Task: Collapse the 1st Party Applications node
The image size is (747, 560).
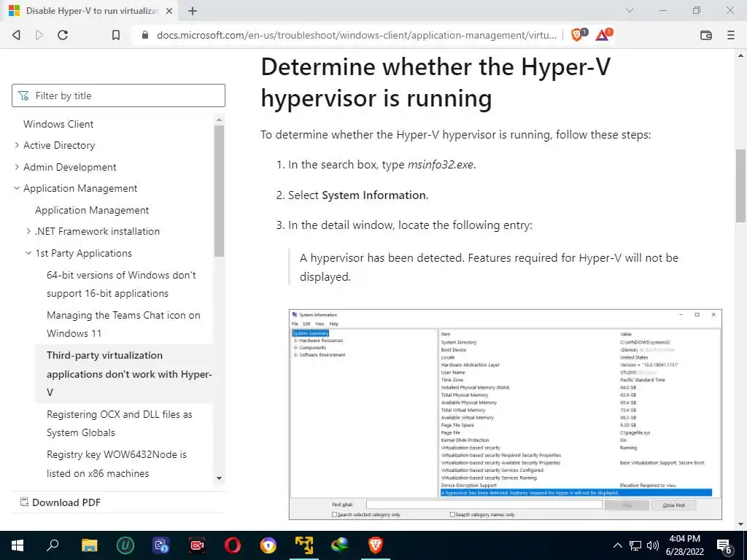Action: [28, 253]
